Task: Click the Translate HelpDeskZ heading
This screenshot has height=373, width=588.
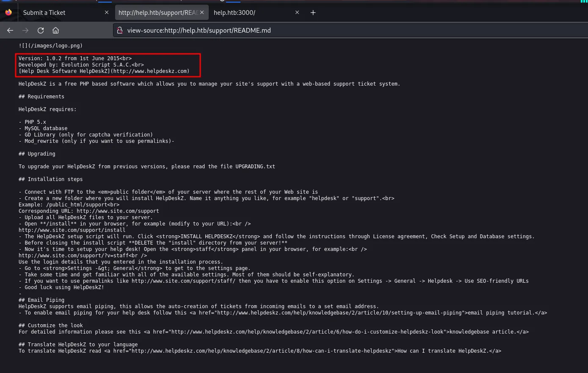Action: tap(78, 345)
